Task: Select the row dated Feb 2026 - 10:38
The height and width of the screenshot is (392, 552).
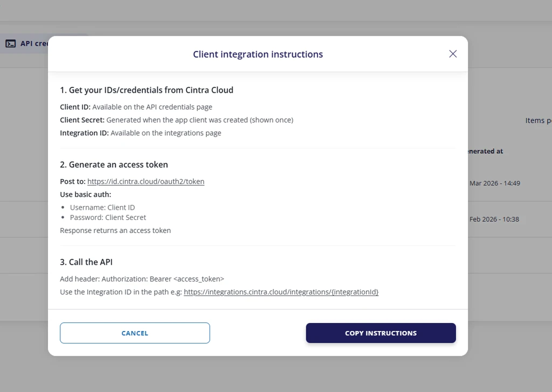Action: pos(494,219)
